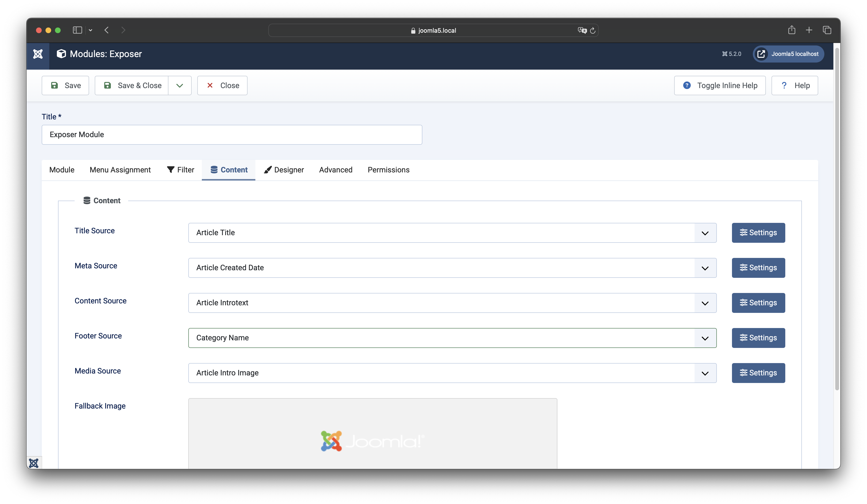Click the Save & Close button
Viewport: 867px width, 504px height.
pos(132,85)
